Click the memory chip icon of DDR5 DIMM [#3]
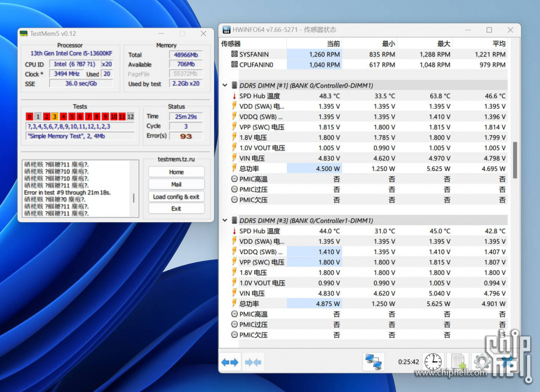The height and width of the screenshot is (392, 540). click(234, 221)
